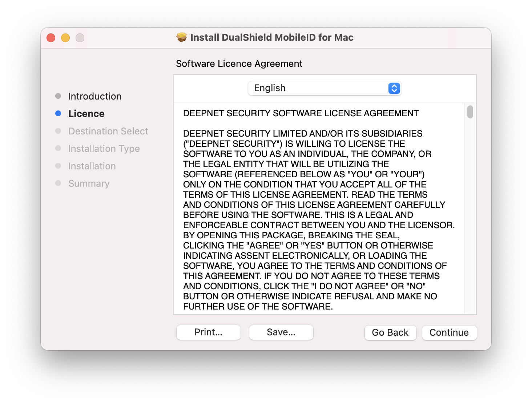Click the Summary step in sidebar
This screenshot has height=404, width=532.
coord(89,183)
